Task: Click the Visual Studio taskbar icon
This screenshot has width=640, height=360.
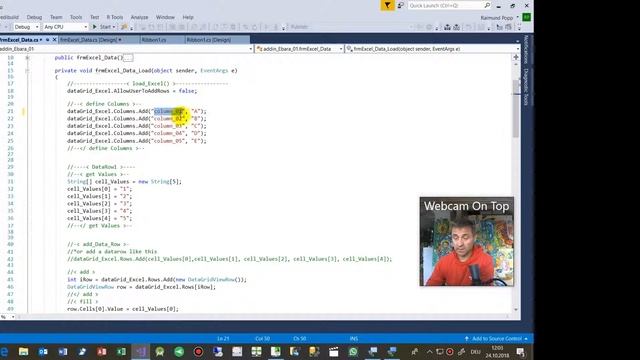Action: [x=140, y=351]
